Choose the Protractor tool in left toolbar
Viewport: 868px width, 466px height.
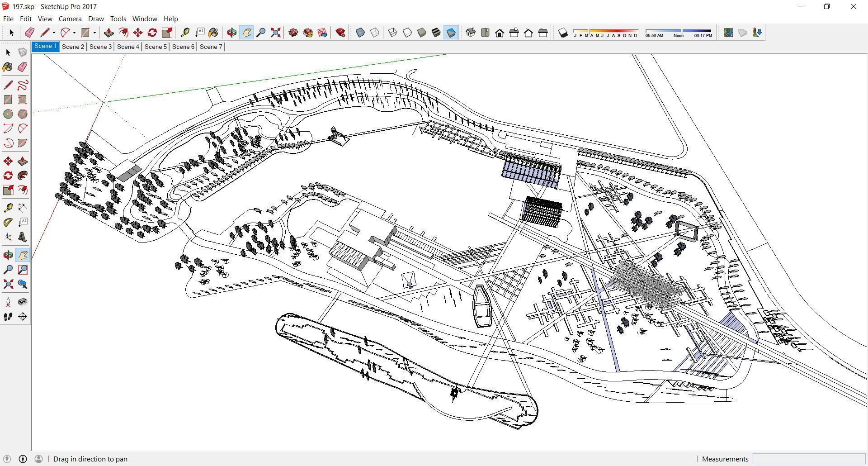coord(8,223)
